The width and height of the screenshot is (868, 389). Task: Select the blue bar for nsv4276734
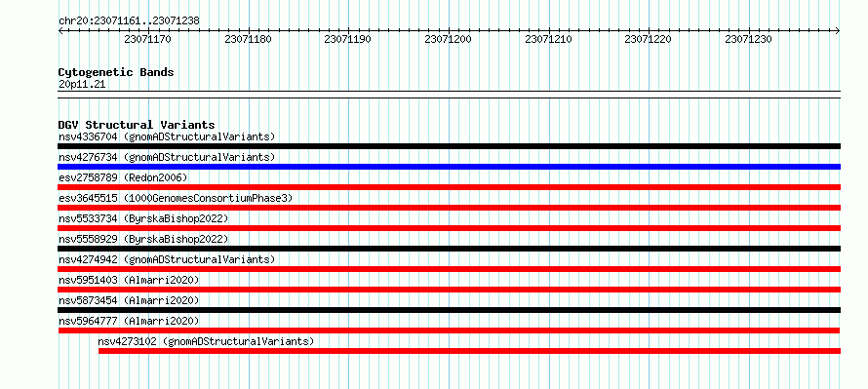point(449,167)
